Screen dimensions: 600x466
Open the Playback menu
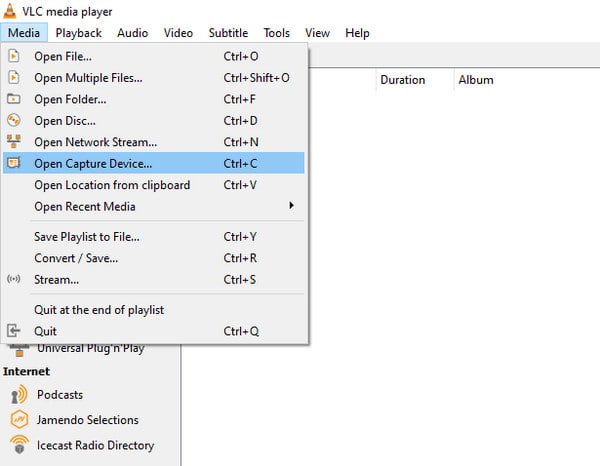click(78, 33)
